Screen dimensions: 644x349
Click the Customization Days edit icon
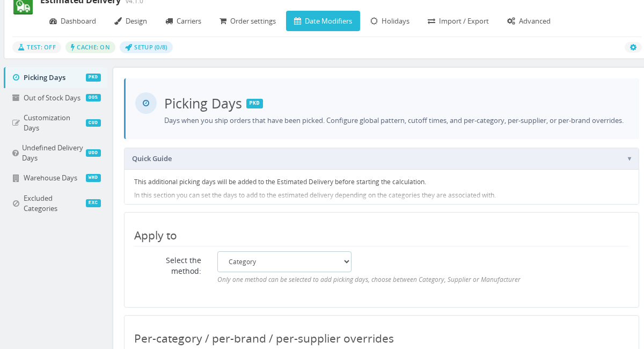pyautogui.click(x=16, y=123)
